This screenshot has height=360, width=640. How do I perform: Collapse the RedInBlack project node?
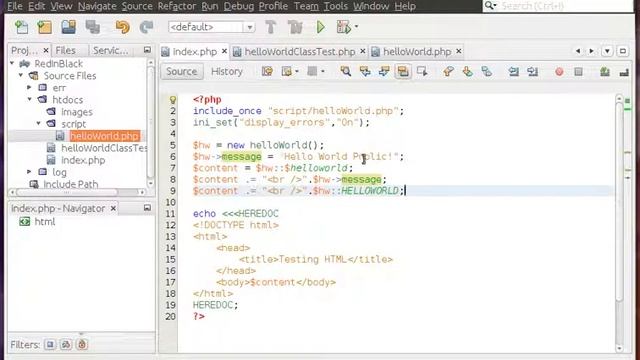(12, 64)
